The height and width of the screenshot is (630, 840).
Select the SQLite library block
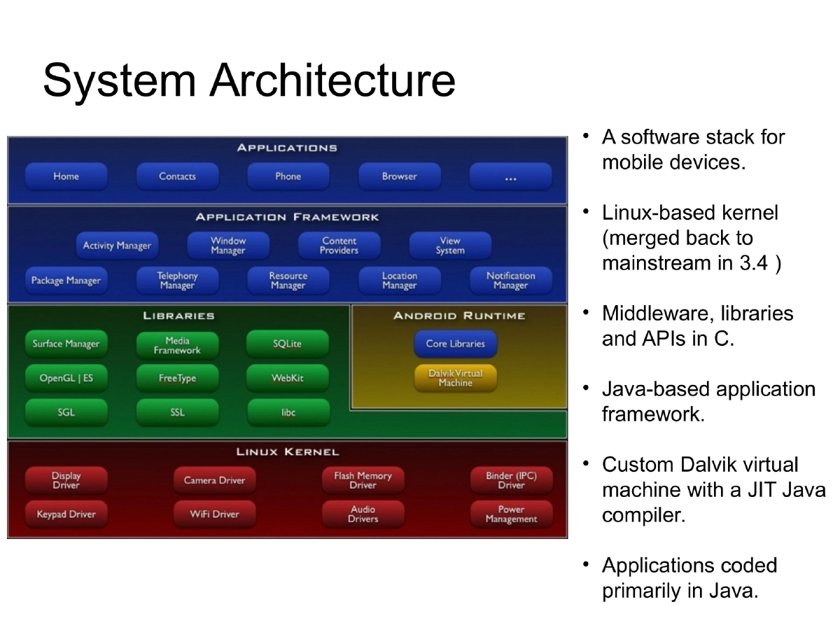coord(288,344)
